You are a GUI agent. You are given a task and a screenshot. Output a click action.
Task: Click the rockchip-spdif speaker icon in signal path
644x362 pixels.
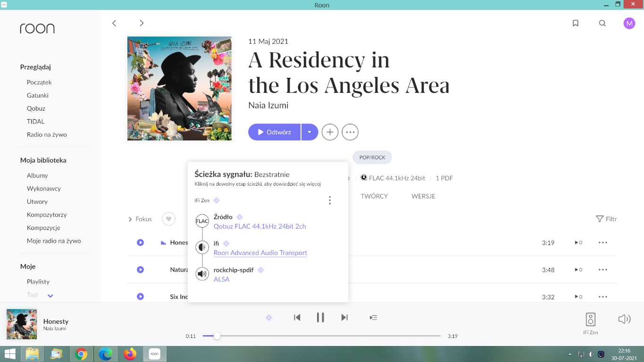point(202,274)
